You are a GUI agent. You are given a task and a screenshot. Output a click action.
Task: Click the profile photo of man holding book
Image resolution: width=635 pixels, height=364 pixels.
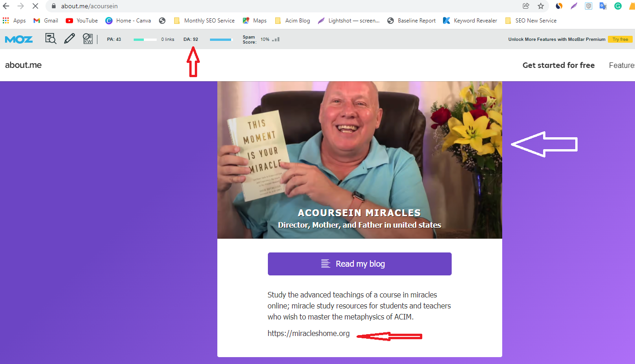point(360,160)
